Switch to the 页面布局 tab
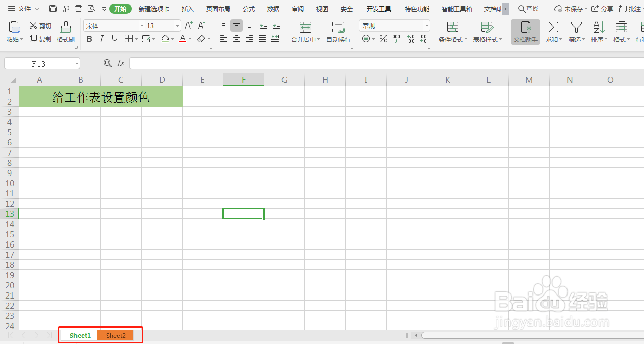 pyautogui.click(x=218, y=9)
